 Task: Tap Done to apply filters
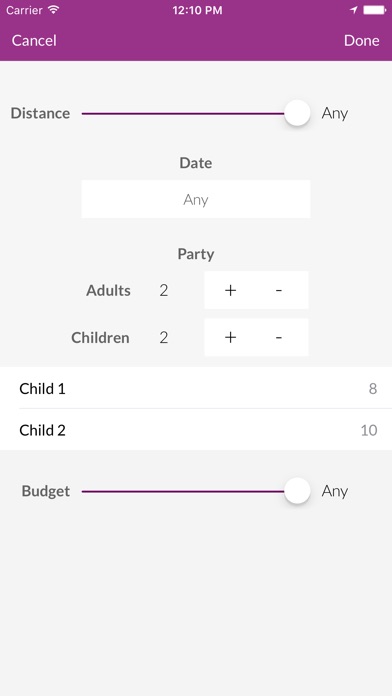[x=361, y=41]
